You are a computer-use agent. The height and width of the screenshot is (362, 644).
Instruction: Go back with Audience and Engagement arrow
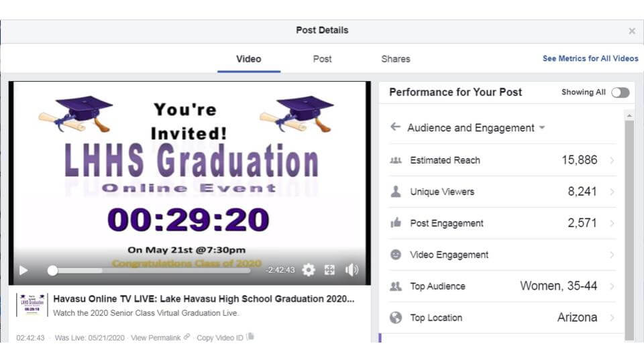(x=395, y=127)
